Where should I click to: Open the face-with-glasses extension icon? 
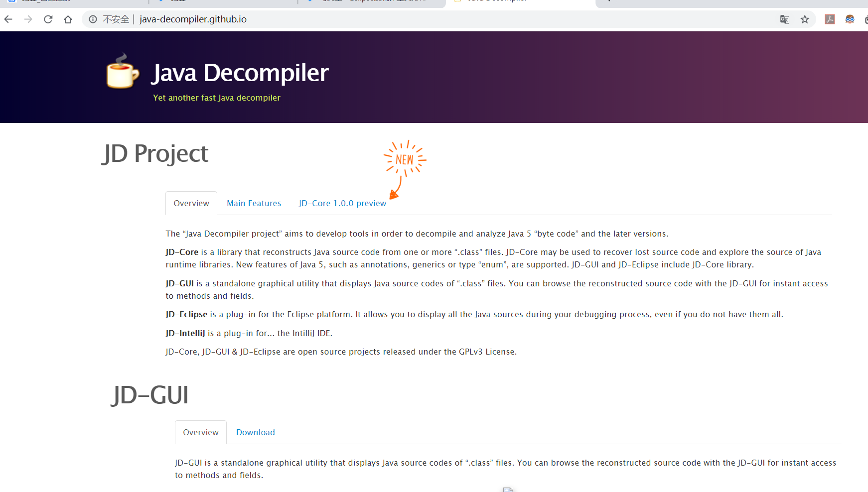(850, 19)
